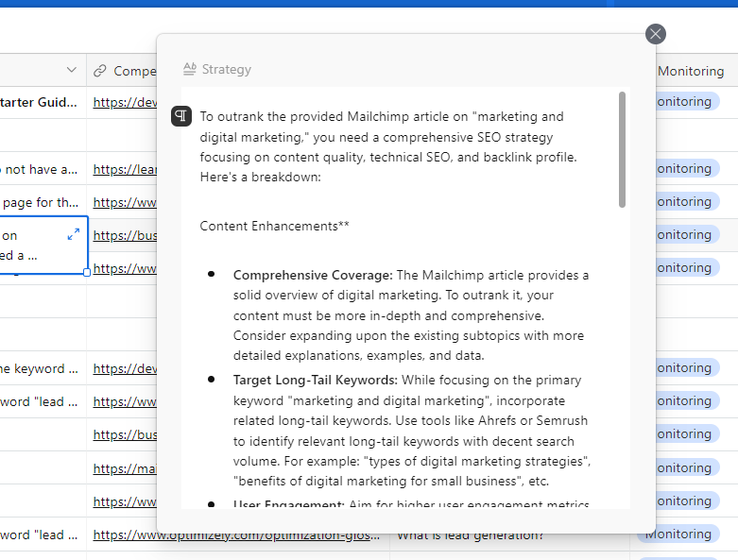Image resolution: width=738 pixels, height=560 pixels.
Task: Click the Strategy field type icon
Action: pos(190,69)
